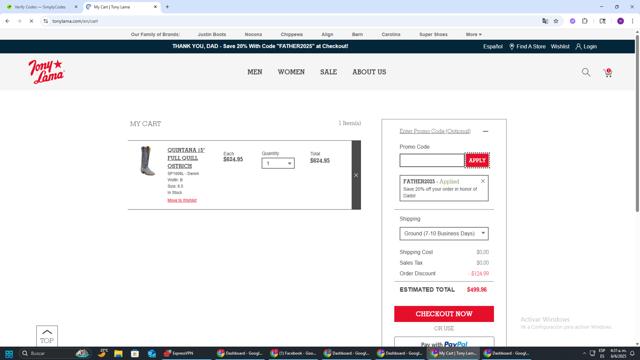Go to Nocona brand link
The height and width of the screenshot is (360, 640).
(253, 34)
